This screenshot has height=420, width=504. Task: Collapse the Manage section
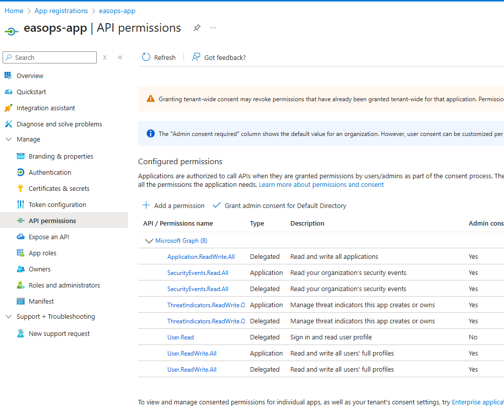[x=8, y=139]
